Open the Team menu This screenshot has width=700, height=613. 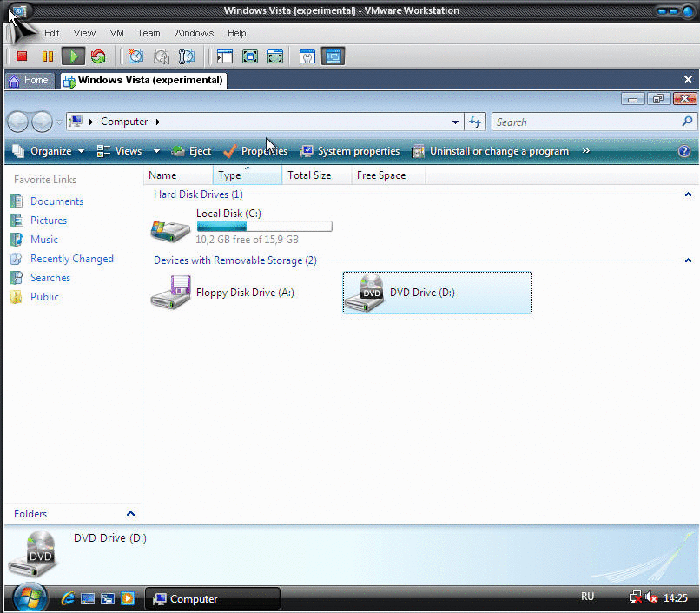pyautogui.click(x=149, y=33)
